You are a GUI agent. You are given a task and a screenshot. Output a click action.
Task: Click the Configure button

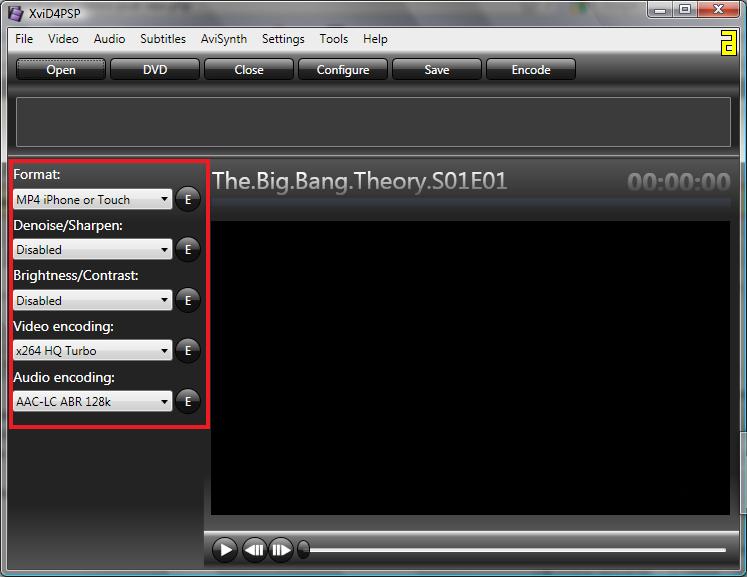pyautogui.click(x=343, y=70)
